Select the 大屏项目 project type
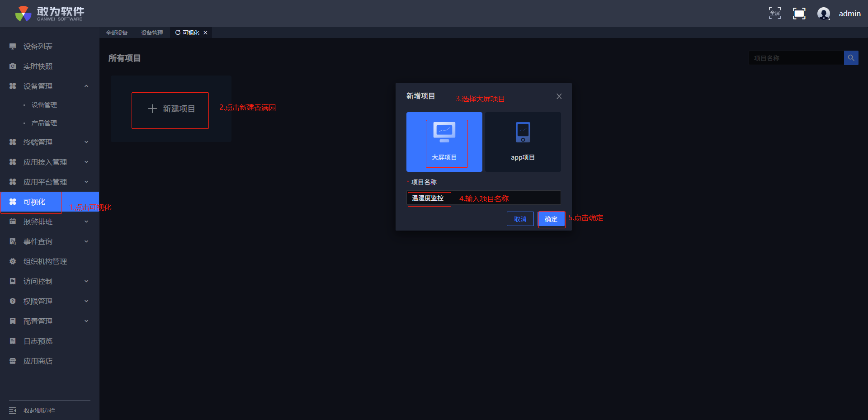Image resolution: width=868 pixels, height=420 pixels. click(x=444, y=142)
